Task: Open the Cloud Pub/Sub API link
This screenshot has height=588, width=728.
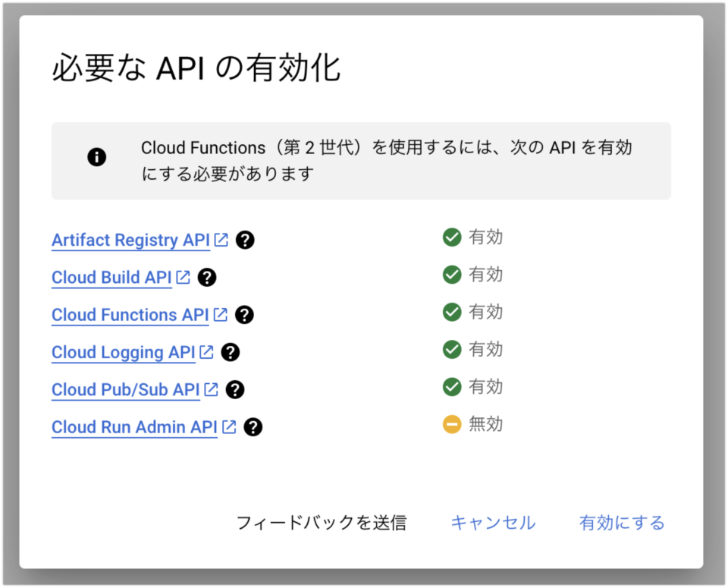Action: (x=125, y=390)
